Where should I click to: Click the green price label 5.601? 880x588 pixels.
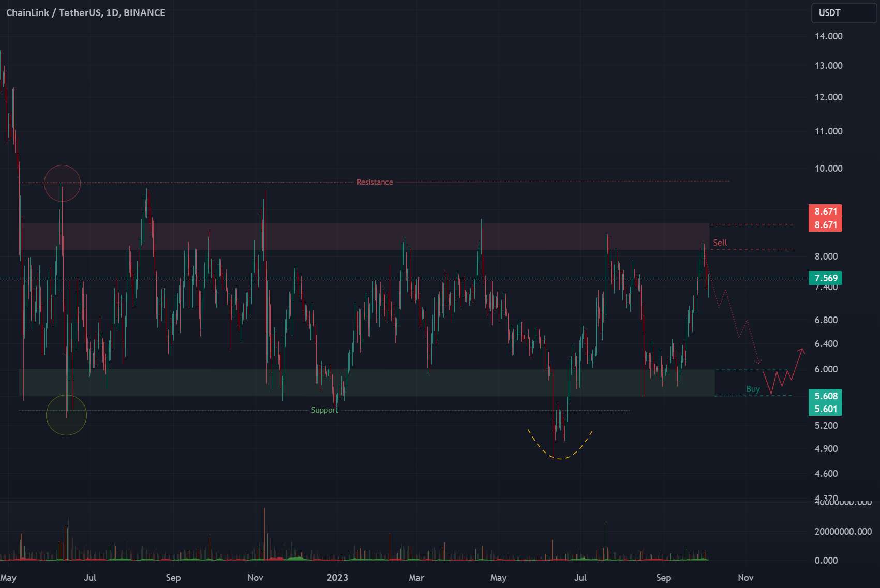825,409
